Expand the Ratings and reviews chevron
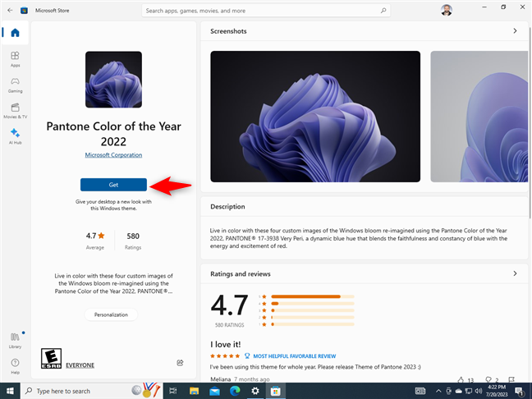Image resolution: width=532 pixels, height=399 pixels. click(515, 273)
